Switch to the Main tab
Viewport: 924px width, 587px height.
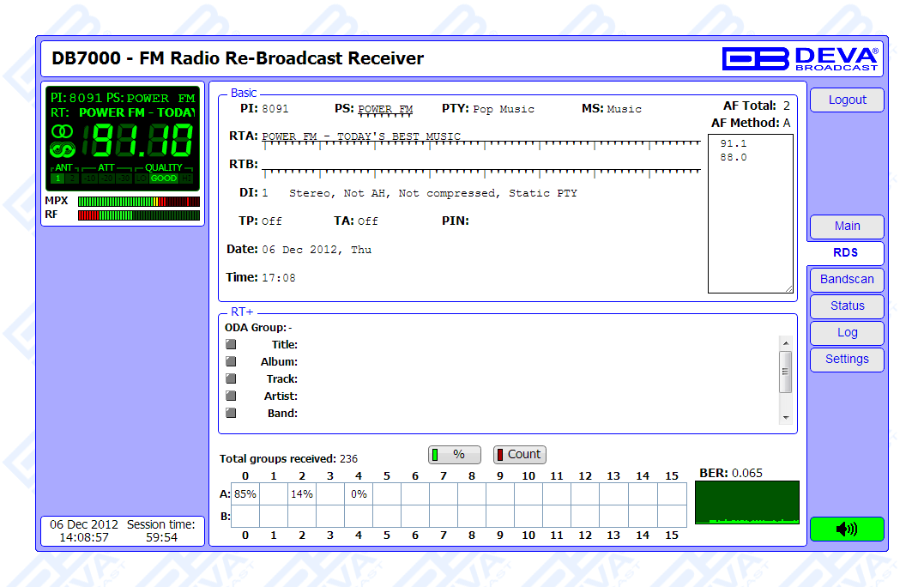click(x=846, y=227)
